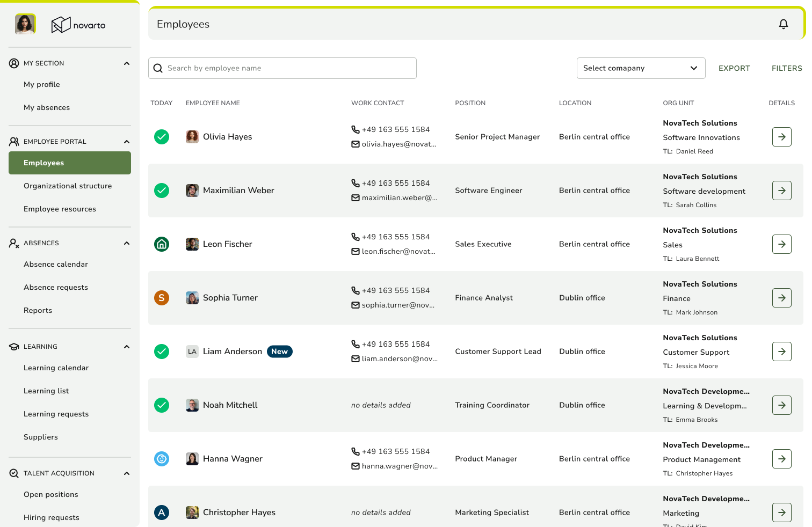Click the user profile avatar in sidebar

click(25, 24)
